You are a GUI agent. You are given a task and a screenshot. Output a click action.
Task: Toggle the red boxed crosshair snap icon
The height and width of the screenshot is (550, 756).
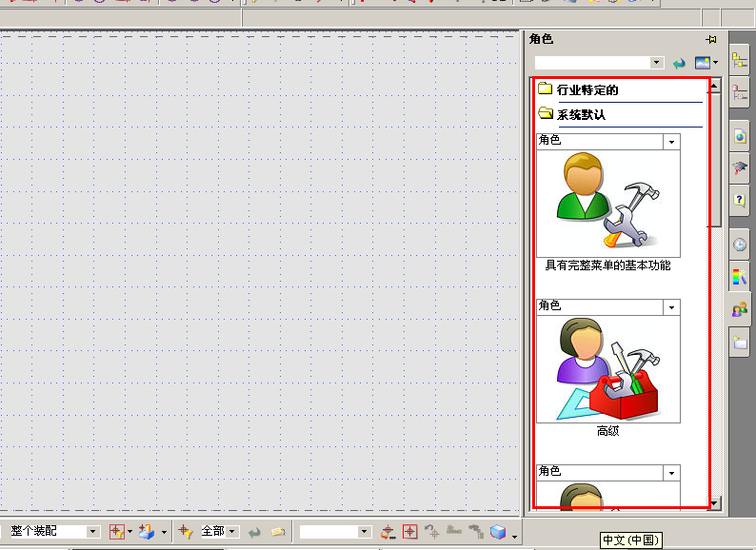click(x=409, y=532)
